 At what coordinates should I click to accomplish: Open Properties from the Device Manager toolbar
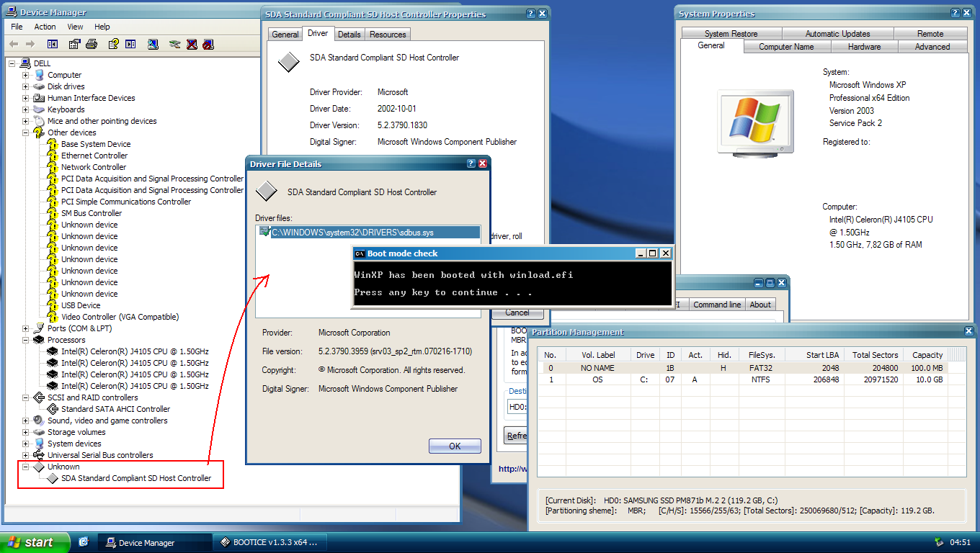pyautogui.click(x=74, y=44)
